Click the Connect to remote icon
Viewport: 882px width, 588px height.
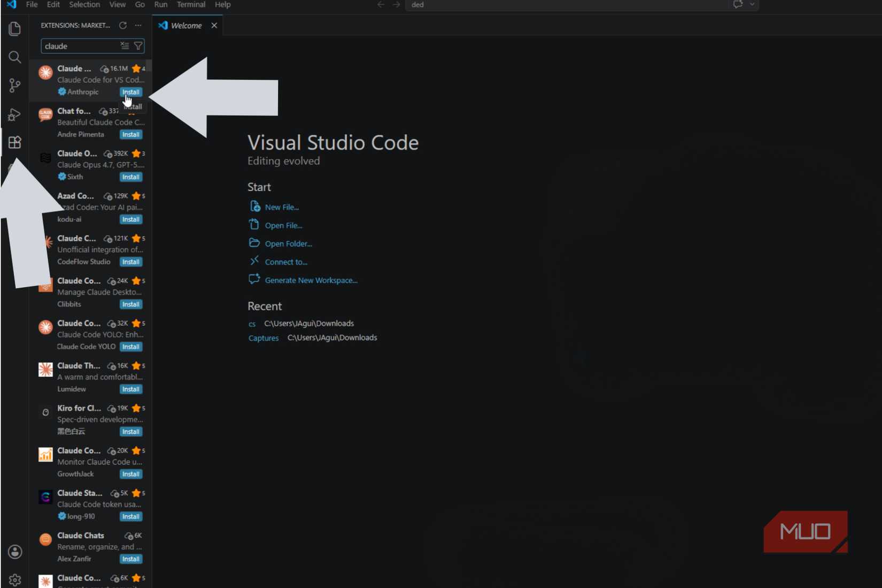(254, 261)
